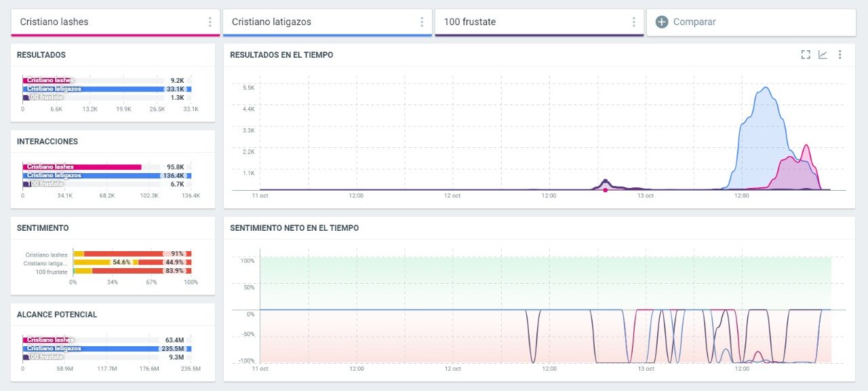Click the Cristiano lashes row label in Sentimiento

[46, 255]
